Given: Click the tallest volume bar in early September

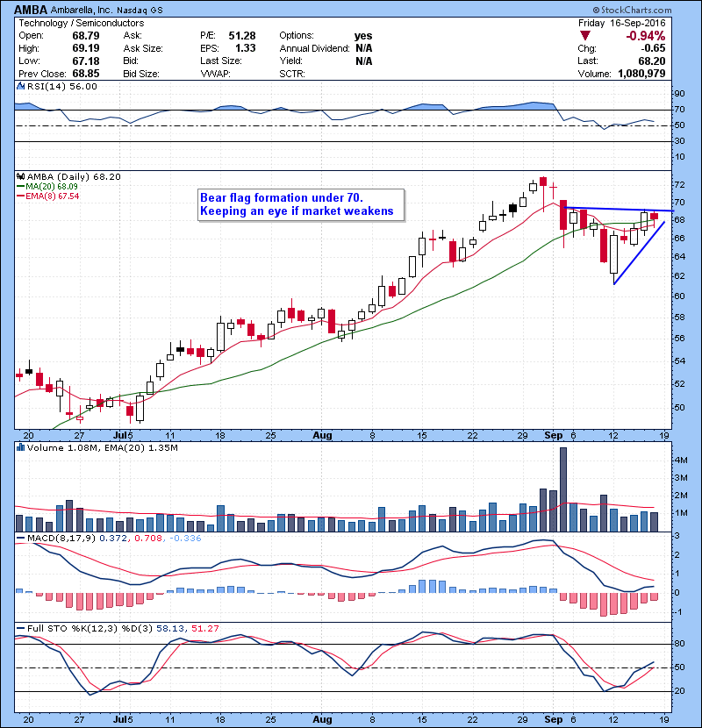Looking at the screenshot, I should [x=563, y=489].
